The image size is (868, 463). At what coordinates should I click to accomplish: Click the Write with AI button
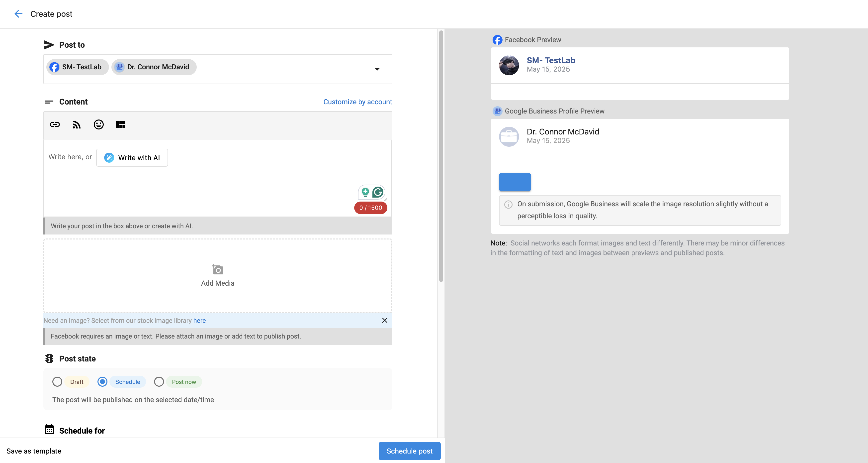point(132,157)
